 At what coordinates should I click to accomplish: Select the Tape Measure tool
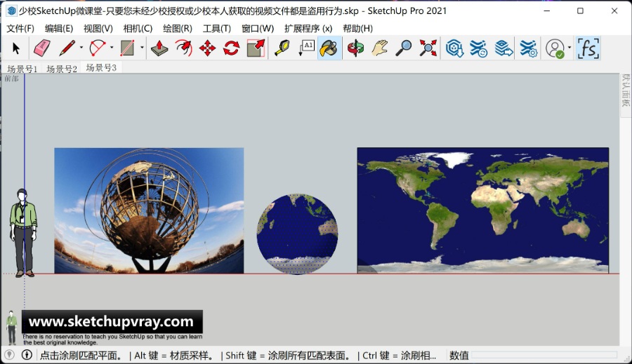(282, 48)
